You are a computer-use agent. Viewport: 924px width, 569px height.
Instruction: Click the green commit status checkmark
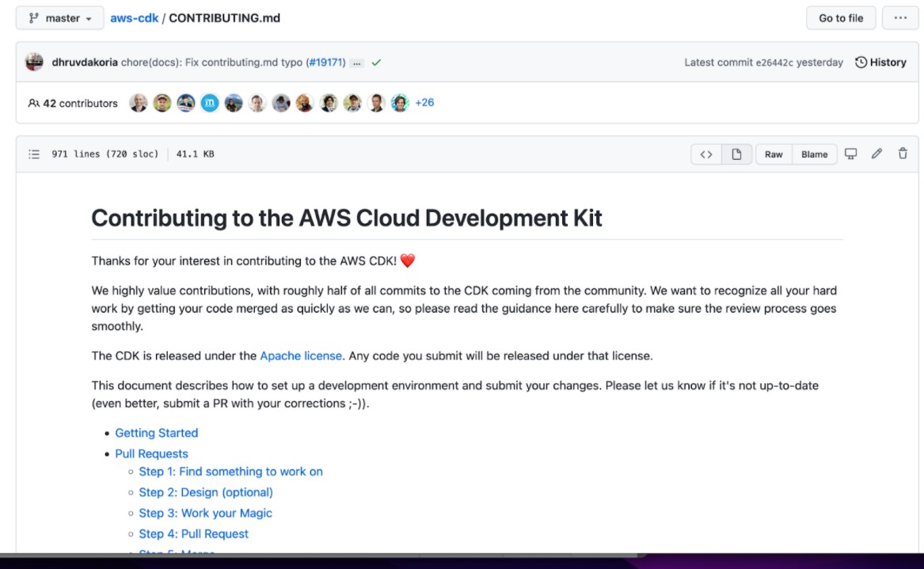[x=376, y=63]
